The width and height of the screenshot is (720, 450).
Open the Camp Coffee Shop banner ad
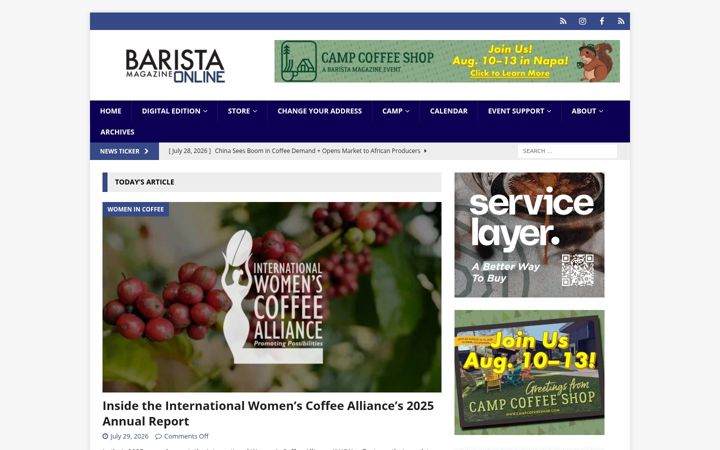[447, 62]
